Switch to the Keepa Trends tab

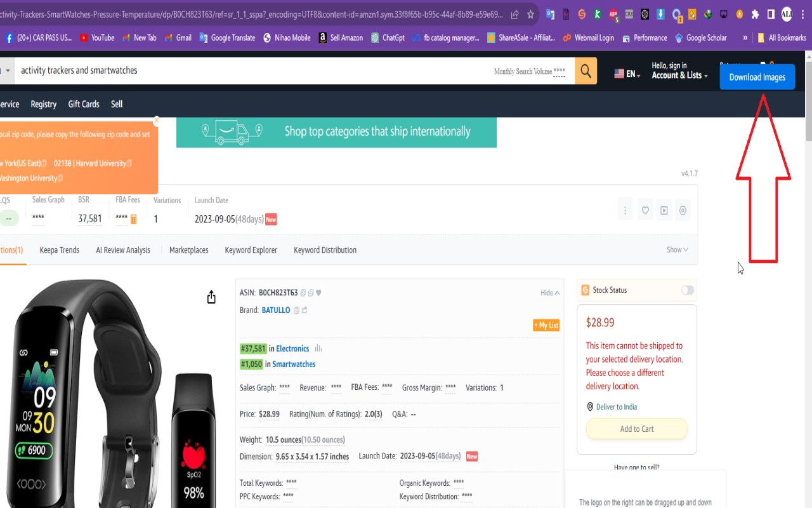click(60, 250)
